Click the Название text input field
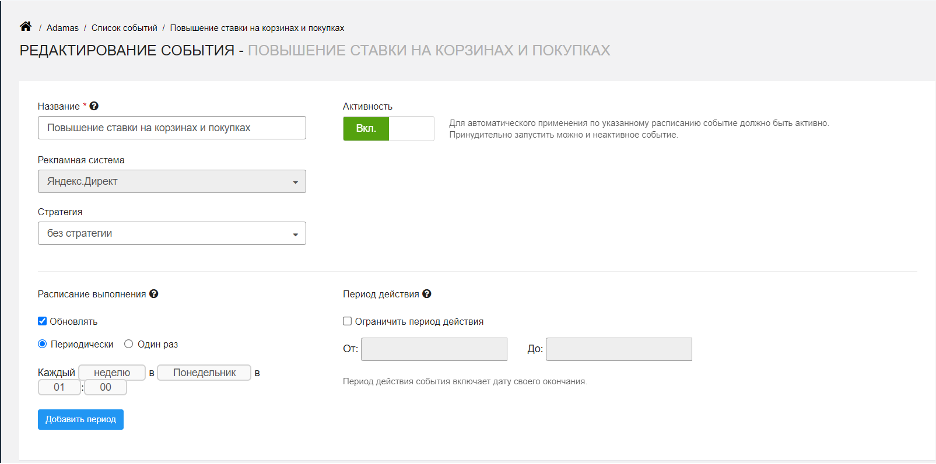This screenshot has width=936, height=464. (x=172, y=128)
